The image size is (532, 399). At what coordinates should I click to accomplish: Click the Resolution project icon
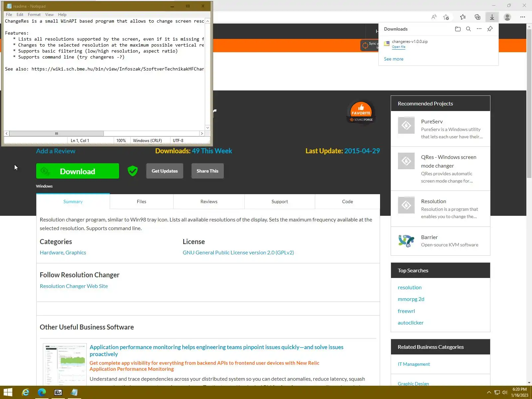[x=406, y=205]
